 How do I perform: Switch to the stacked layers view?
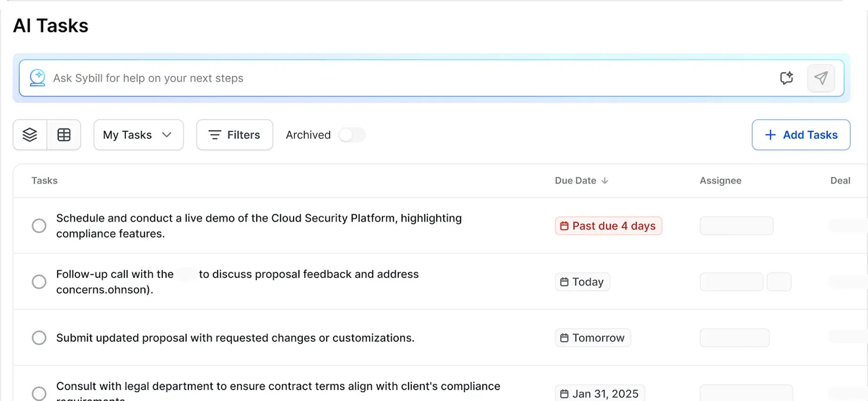(x=30, y=135)
